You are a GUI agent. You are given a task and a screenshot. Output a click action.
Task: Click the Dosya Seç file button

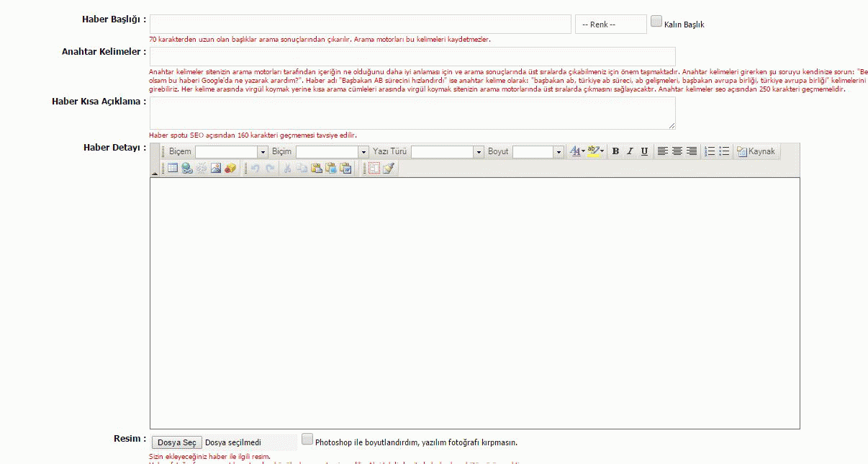click(x=176, y=442)
